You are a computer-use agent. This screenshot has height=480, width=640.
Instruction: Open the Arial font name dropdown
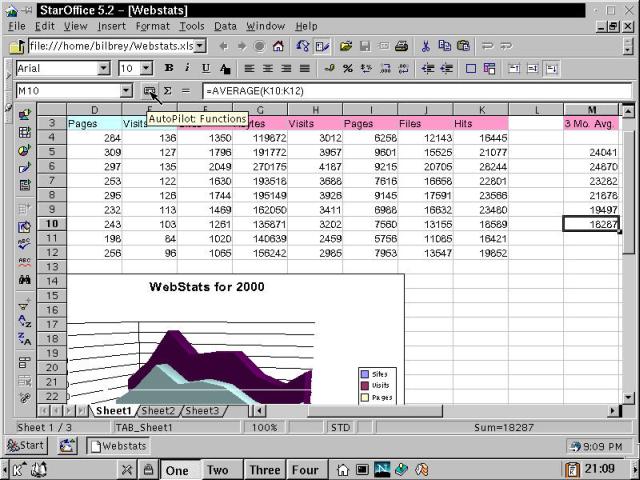click(103, 69)
